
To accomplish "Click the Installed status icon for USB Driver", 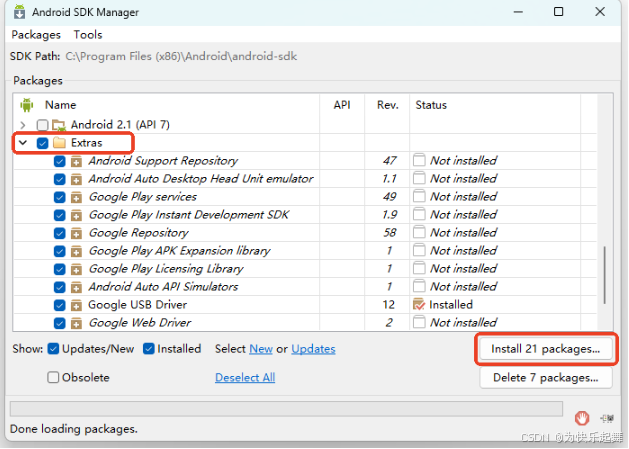I will tap(419, 305).
